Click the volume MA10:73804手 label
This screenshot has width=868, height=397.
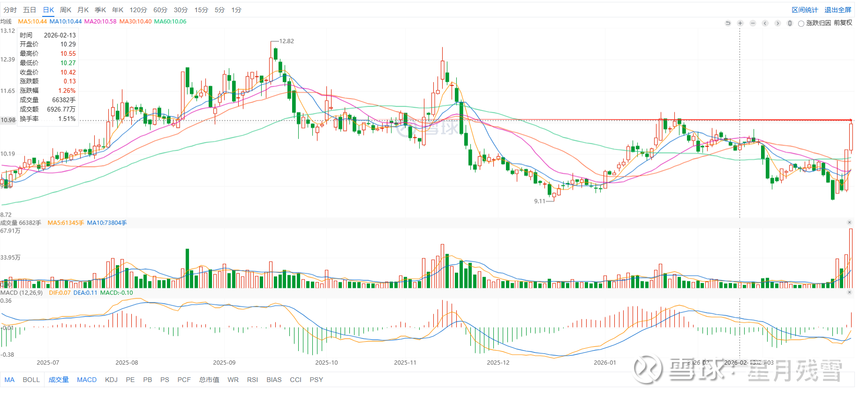click(107, 223)
